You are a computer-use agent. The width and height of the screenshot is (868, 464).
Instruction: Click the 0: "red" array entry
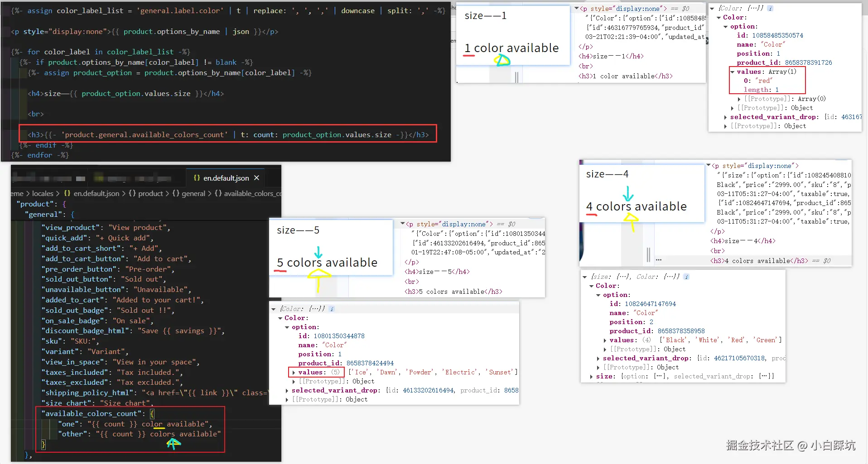758,81
